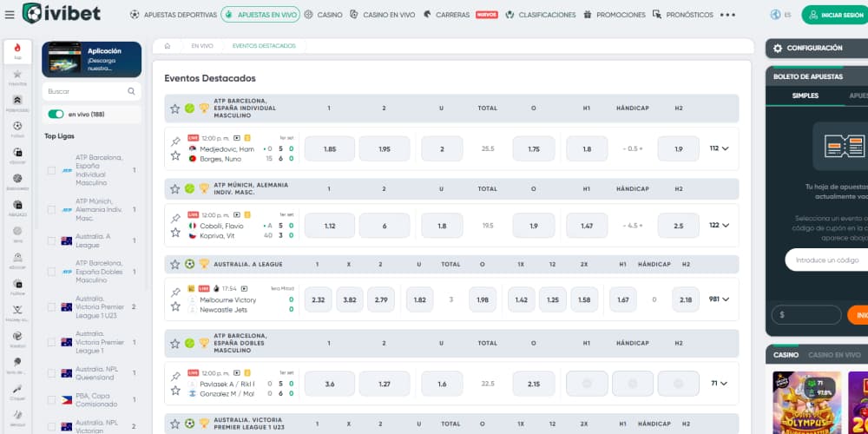Focus the 'Introduce un código' coupon field

[x=826, y=260]
